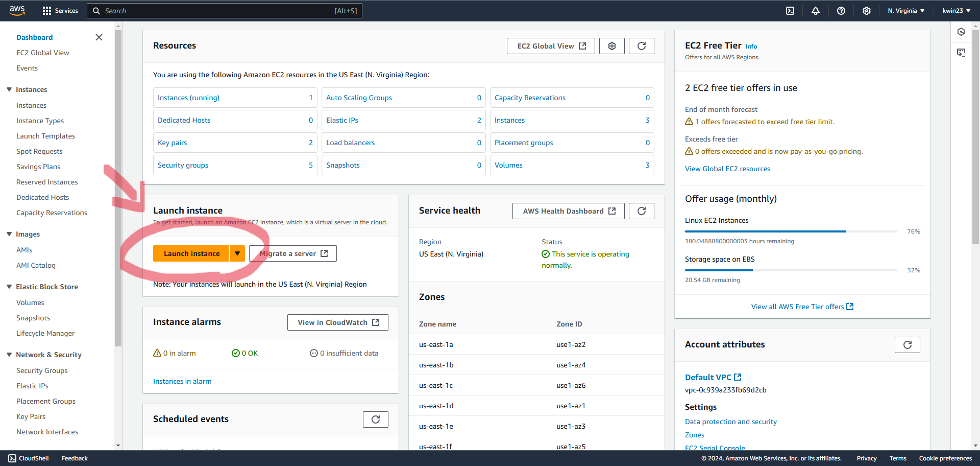Collapse the Network & Security section
This screenshot has width=980, height=466.
9,355
